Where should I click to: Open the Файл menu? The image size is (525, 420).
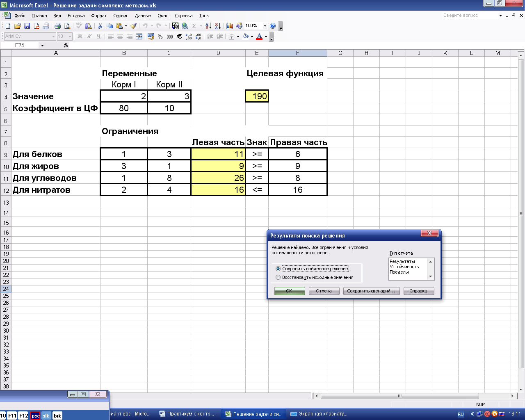click(x=20, y=16)
